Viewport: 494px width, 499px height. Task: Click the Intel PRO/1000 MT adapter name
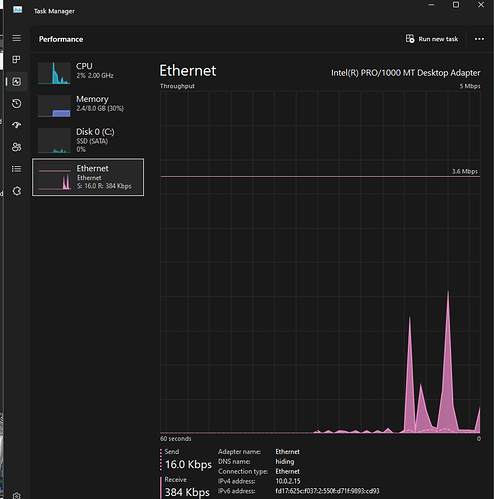tap(405, 73)
